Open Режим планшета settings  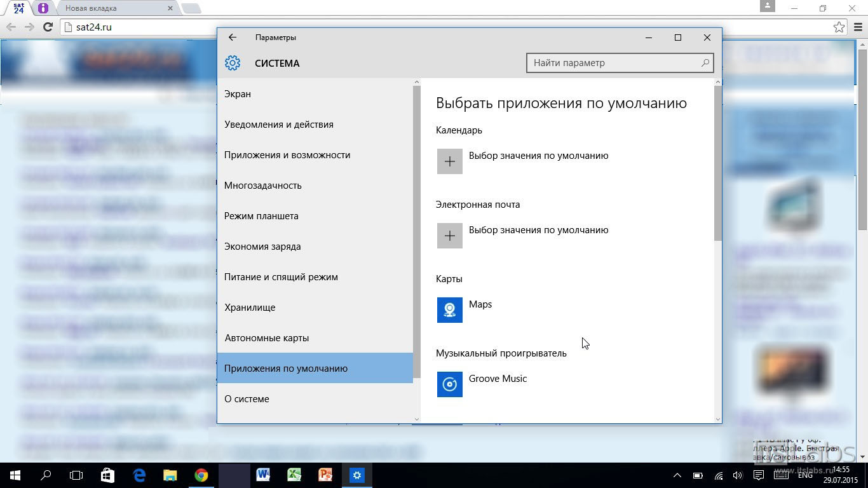[x=315, y=216]
